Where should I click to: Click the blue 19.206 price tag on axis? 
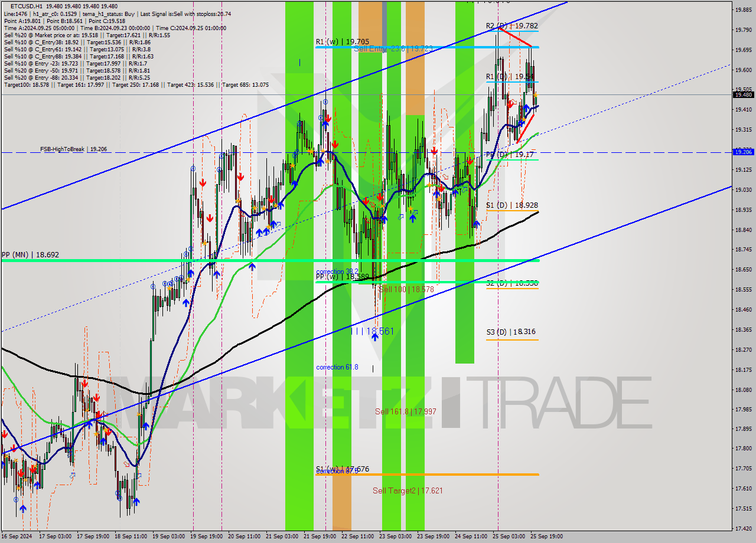pos(744,152)
